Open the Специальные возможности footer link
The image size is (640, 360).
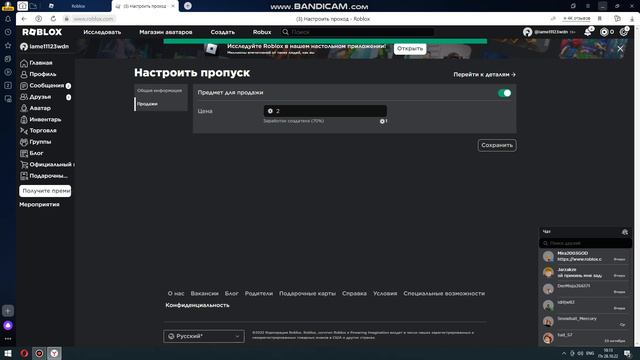(x=444, y=293)
